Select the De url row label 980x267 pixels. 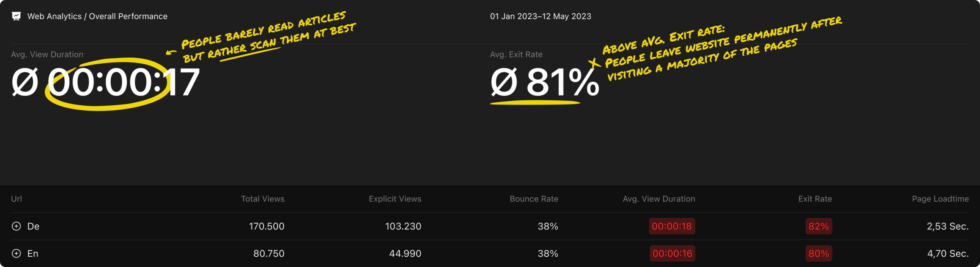tap(33, 226)
